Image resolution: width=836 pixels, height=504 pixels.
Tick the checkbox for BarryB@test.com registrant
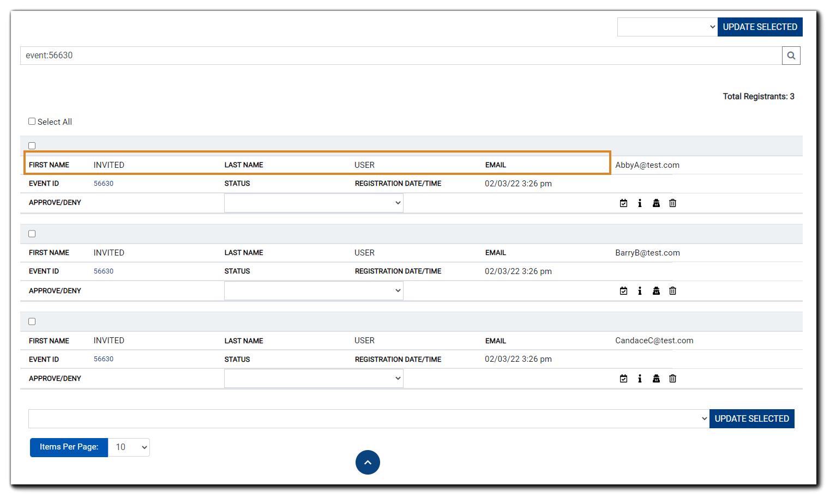[x=32, y=234]
